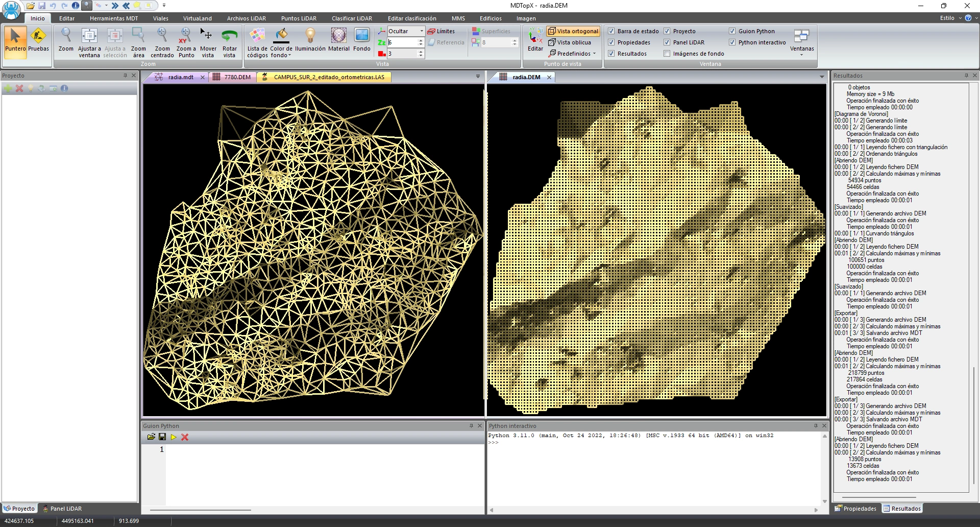
Task: Open the Ventanas window menu
Action: point(802,42)
